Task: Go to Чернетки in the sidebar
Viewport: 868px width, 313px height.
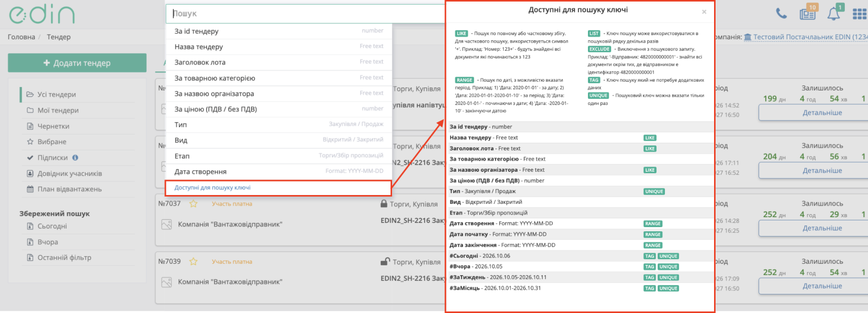Action: pos(53,126)
